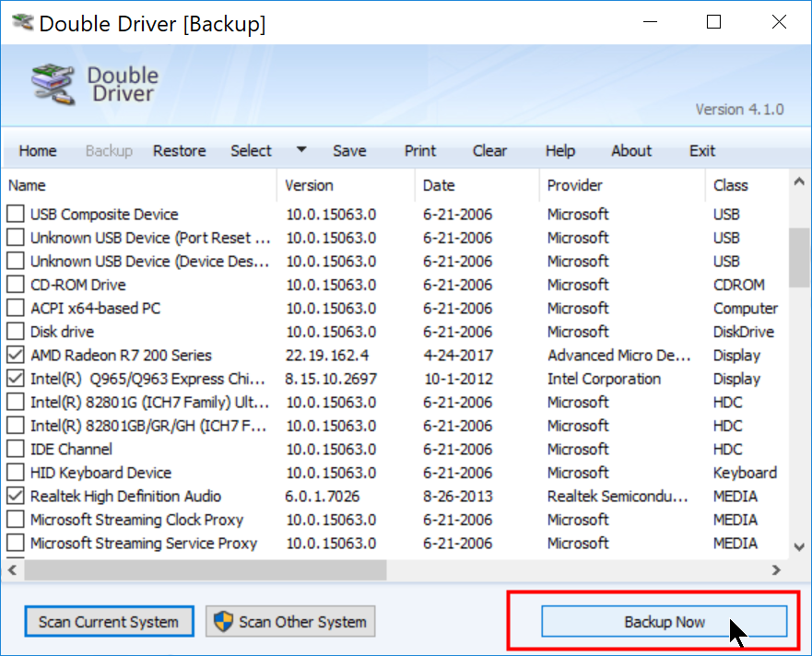Click the version value '22.19.162.4'
Image resolution: width=812 pixels, height=656 pixels.
327,356
